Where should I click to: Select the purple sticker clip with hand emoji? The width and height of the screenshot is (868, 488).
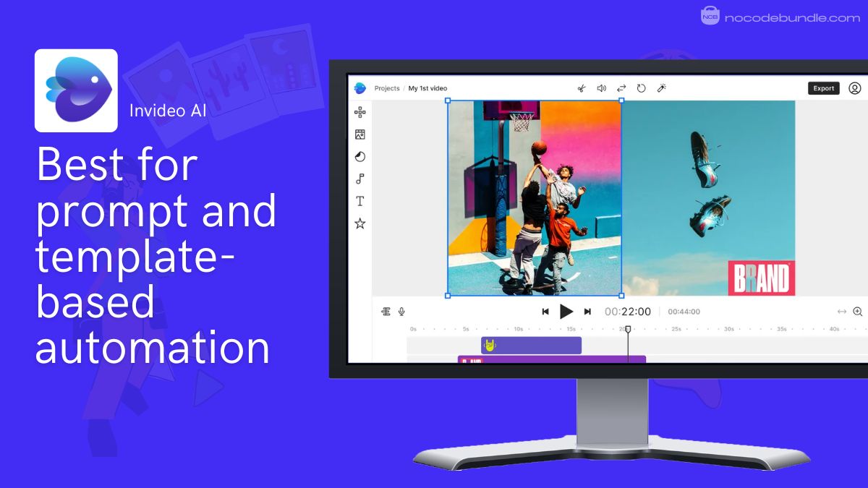pyautogui.click(x=531, y=346)
